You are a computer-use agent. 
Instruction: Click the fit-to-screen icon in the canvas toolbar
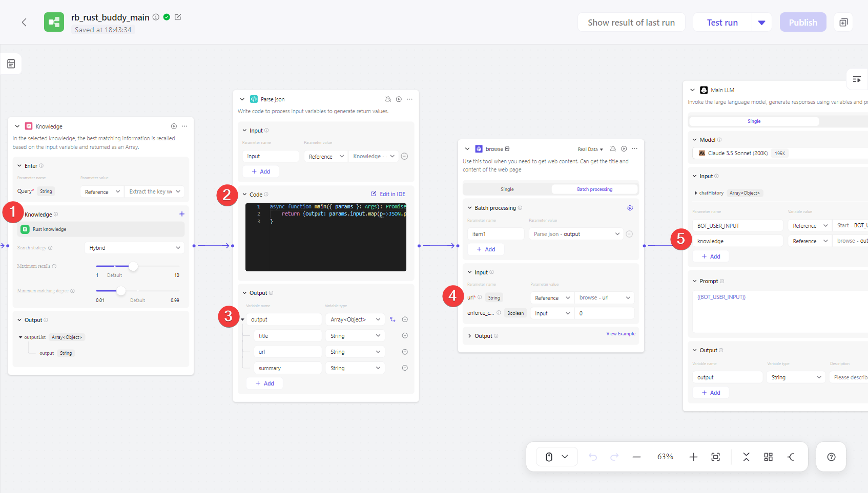(x=715, y=456)
